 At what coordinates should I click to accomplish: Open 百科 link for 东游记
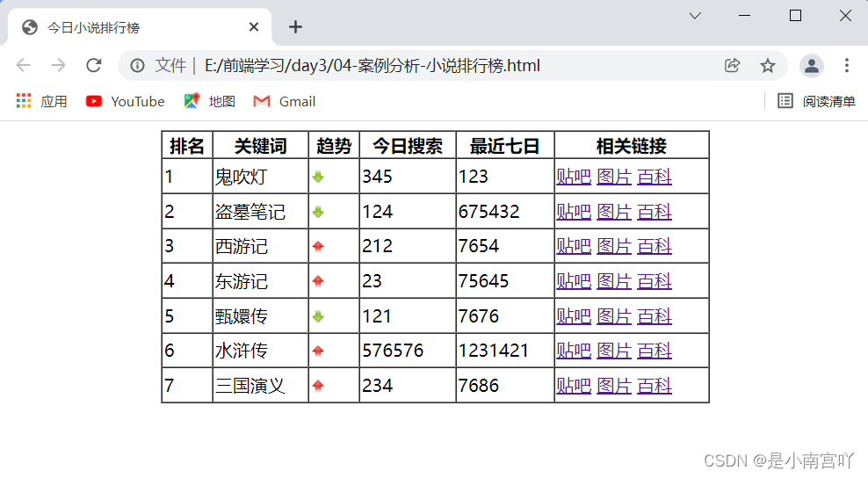(655, 281)
